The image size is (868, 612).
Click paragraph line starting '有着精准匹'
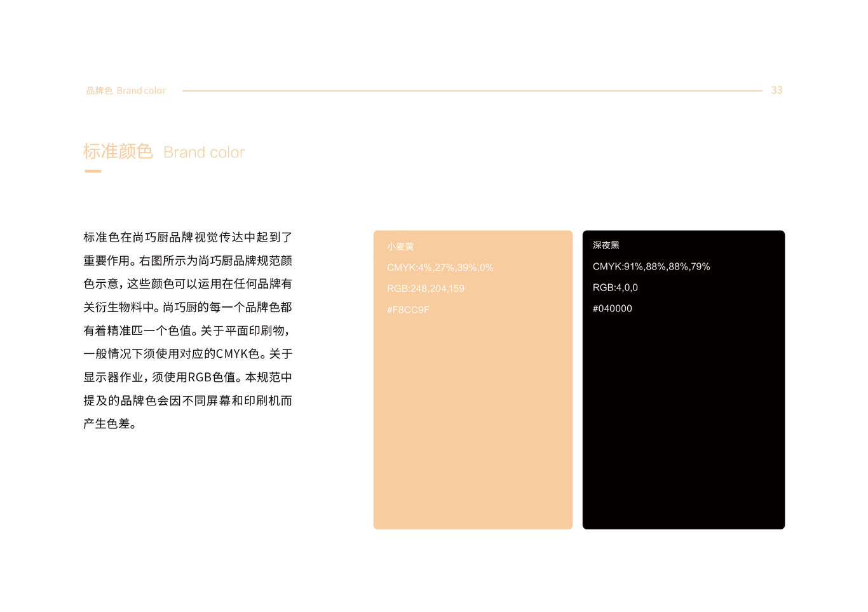pyautogui.click(x=187, y=330)
